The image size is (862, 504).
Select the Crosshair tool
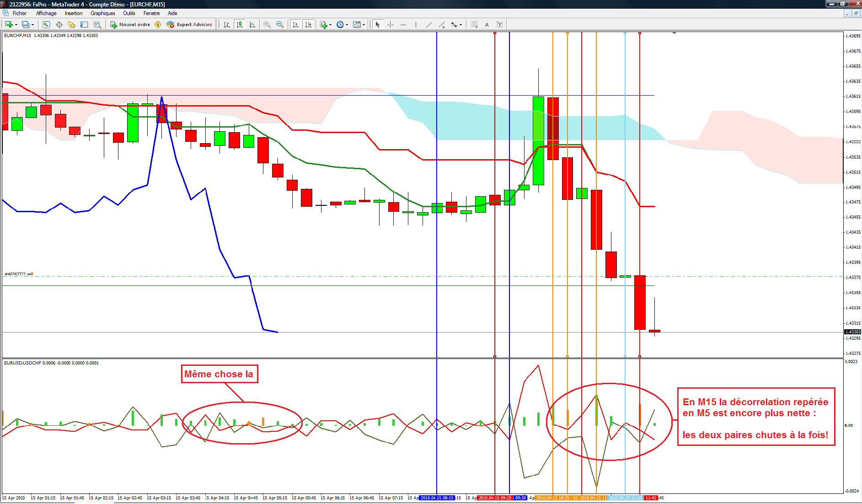391,25
